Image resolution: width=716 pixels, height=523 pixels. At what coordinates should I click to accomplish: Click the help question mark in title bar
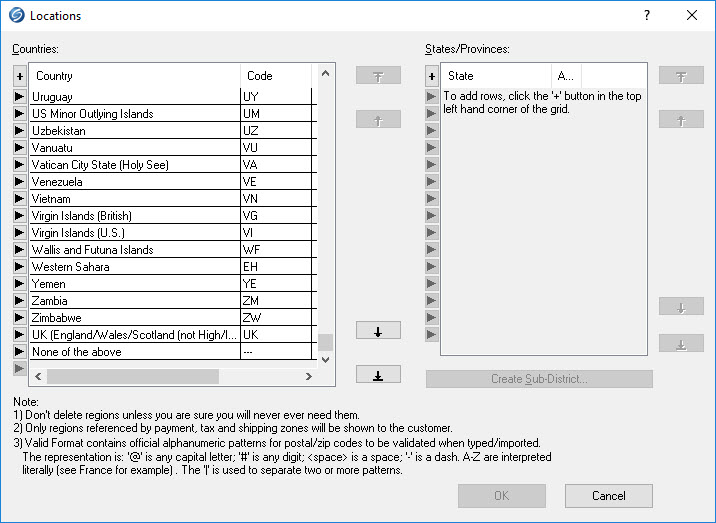tap(647, 16)
